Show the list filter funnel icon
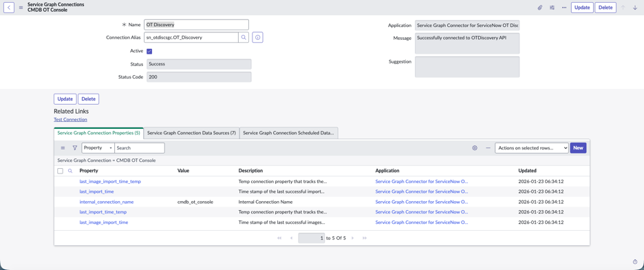644x270 pixels. point(75,148)
